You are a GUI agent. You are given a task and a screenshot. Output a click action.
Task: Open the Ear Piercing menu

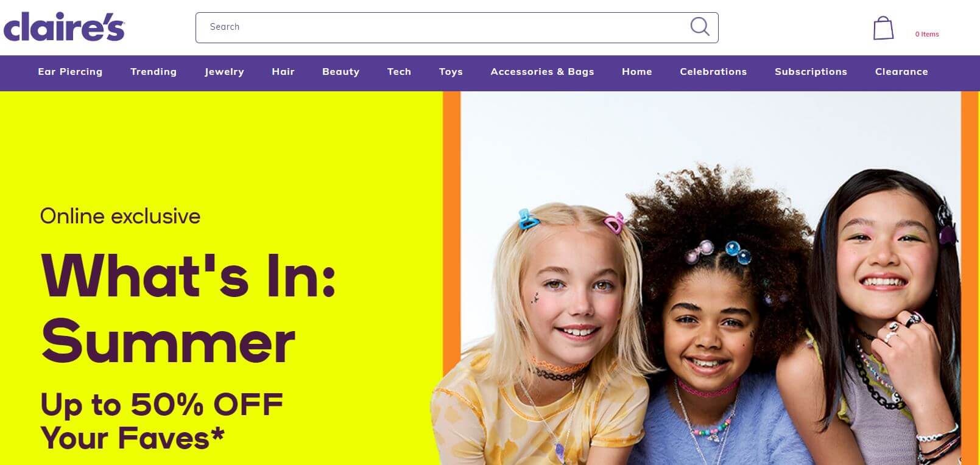[x=70, y=72]
